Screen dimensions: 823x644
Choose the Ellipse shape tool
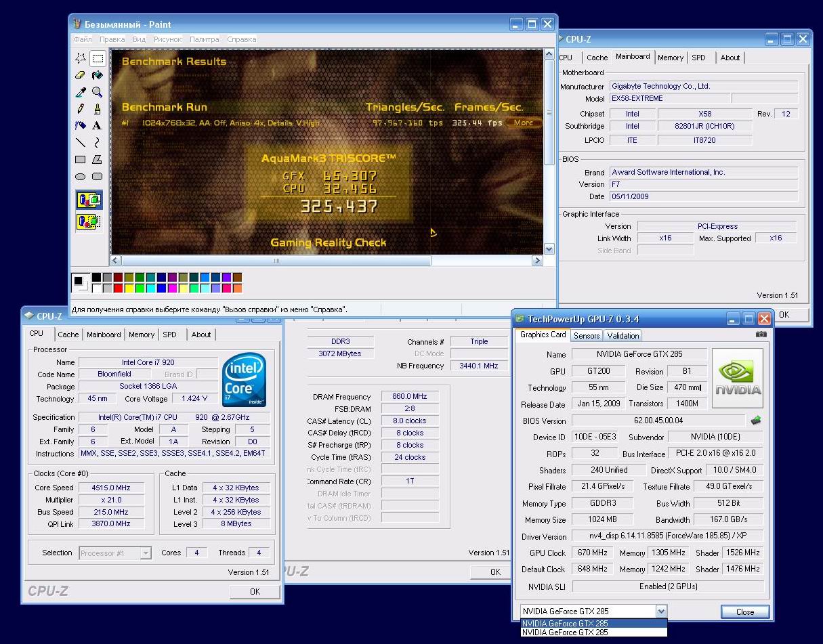[x=81, y=177]
